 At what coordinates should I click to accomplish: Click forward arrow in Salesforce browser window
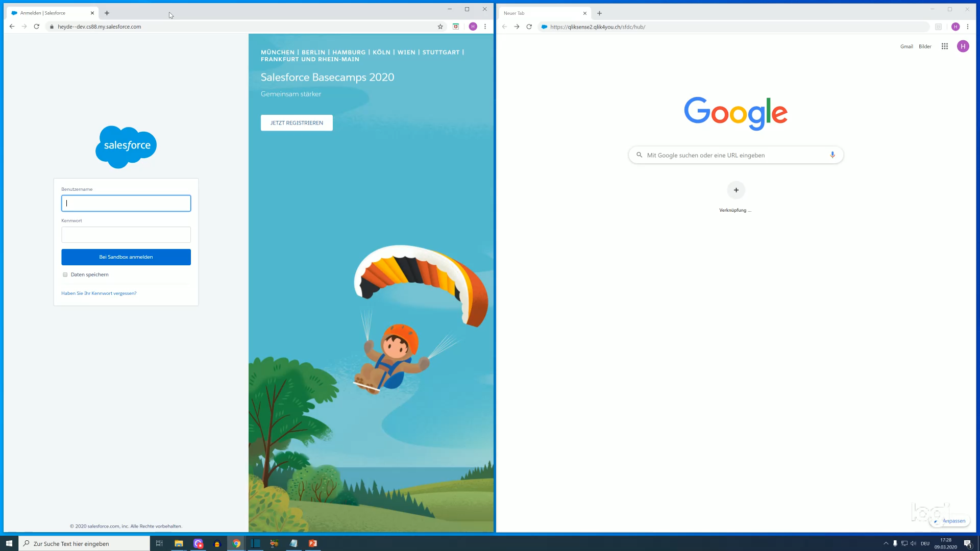point(24,27)
